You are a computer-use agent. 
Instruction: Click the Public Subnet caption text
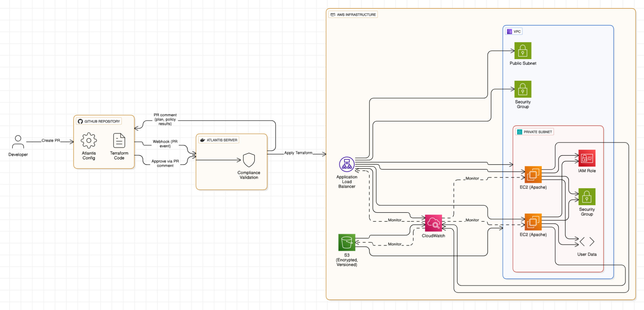pos(523,63)
